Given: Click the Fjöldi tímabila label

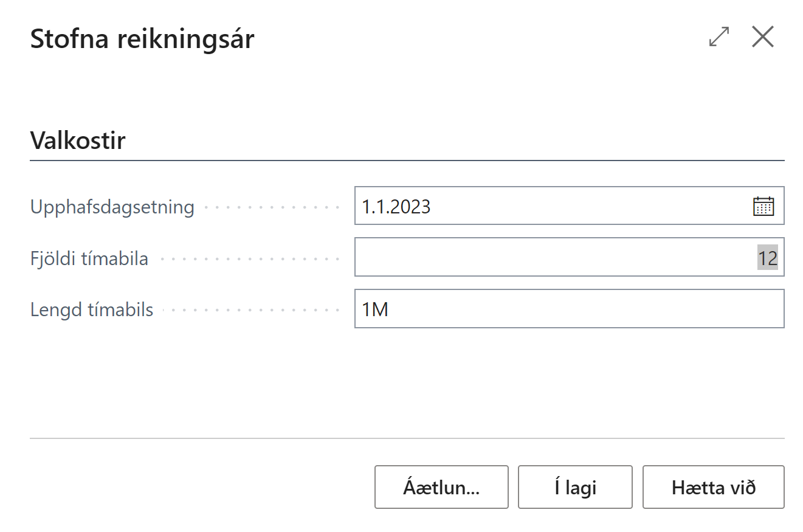Looking at the screenshot, I should click(89, 259).
